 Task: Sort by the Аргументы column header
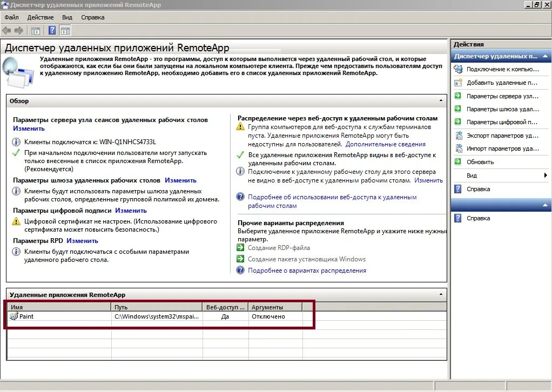[x=275, y=307]
